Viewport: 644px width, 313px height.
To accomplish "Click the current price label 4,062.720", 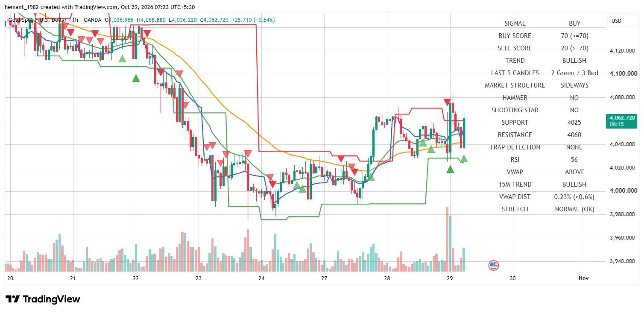I will coord(622,118).
